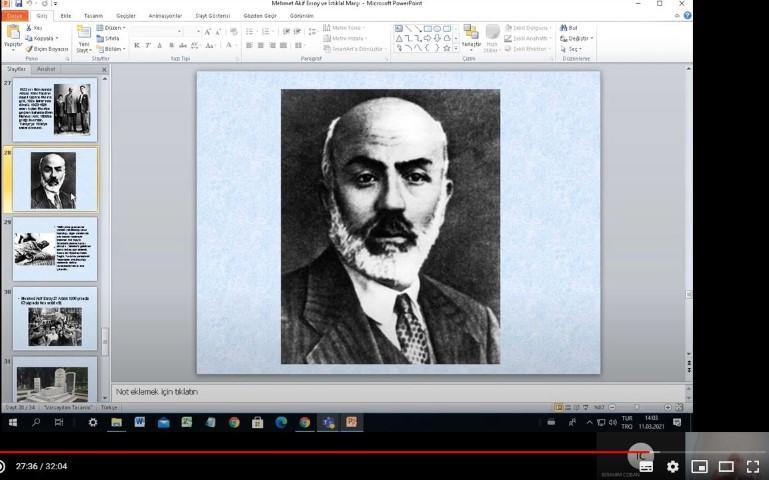Justify text in paragraph group
Viewport: 769px width, 480px height.
pos(283,45)
